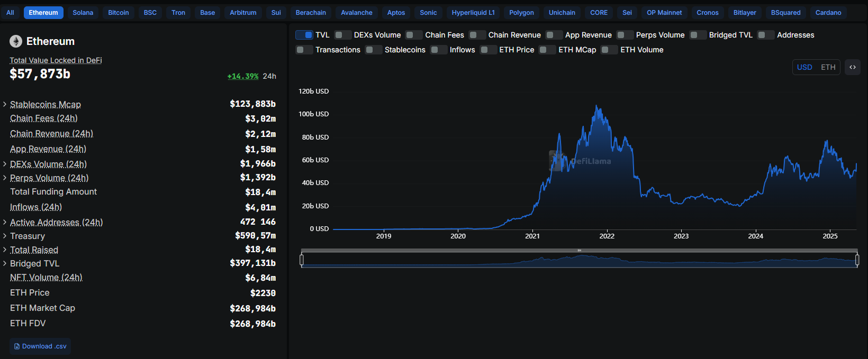This screenshot has height=359, width=868.
Task: Expand the Treasury row
Action: [5, 236]
